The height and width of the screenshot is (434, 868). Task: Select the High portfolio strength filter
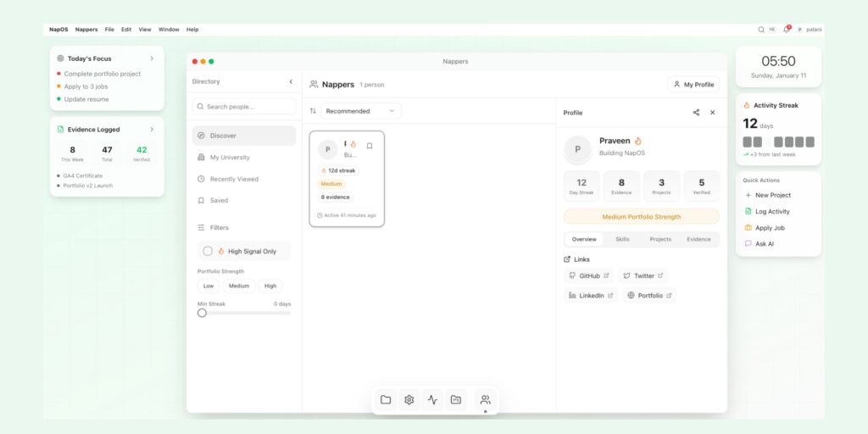pyautogui.click(x=270, y=286)
